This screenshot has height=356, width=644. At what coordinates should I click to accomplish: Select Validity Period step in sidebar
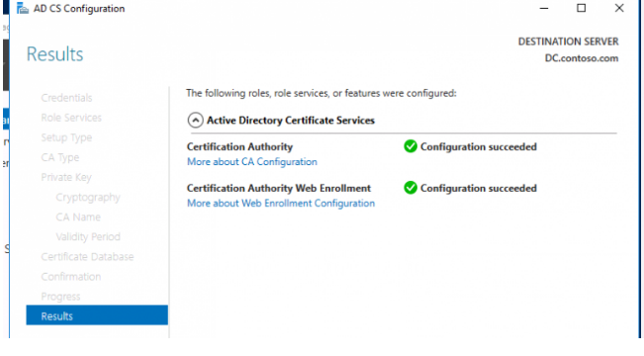88,237
